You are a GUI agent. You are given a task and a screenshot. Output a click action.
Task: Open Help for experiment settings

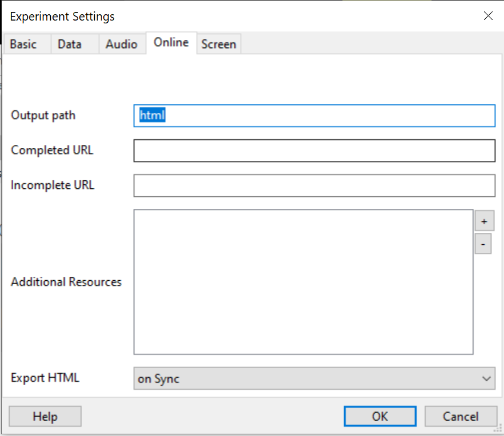(45, 417)
